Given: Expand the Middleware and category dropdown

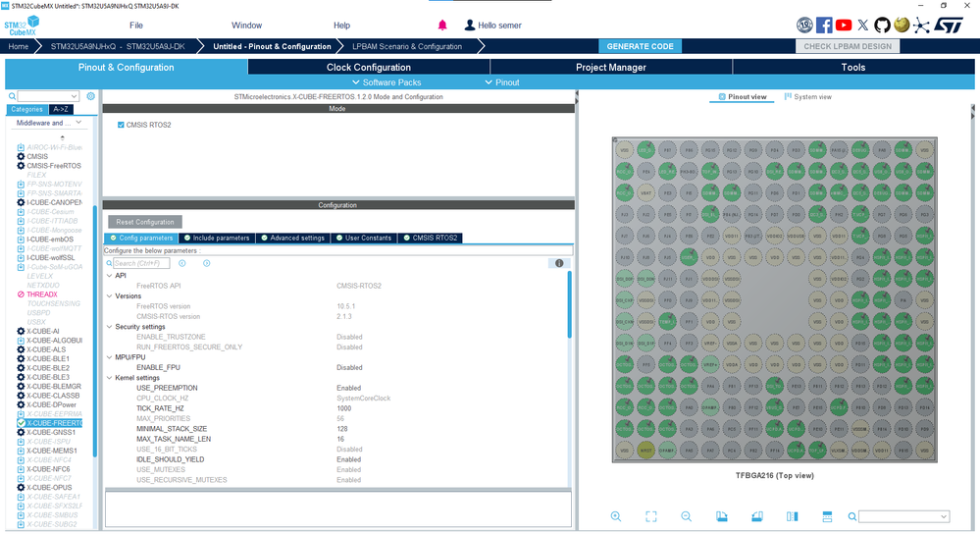Looking at the screenshot, I should (49, 123).
